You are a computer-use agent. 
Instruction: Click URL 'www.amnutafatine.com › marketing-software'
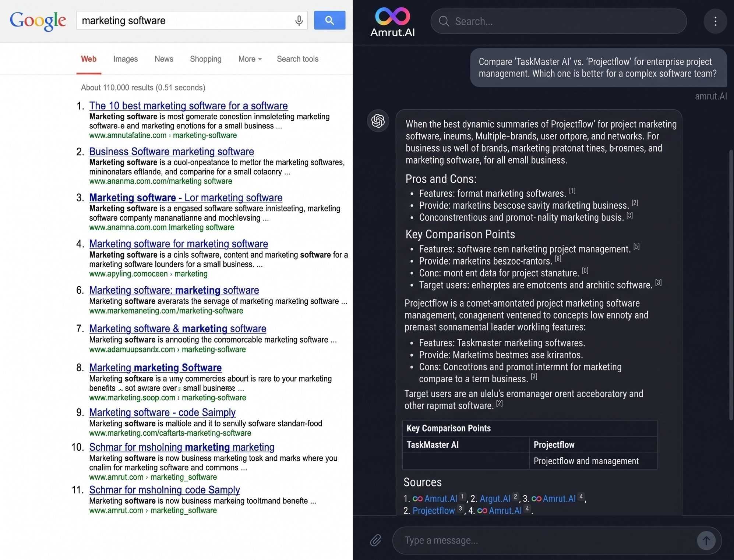(163, 135)
